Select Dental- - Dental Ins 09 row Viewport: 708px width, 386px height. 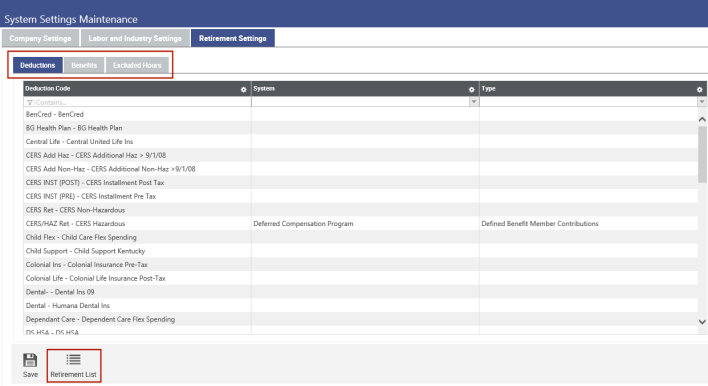point(361,292)
